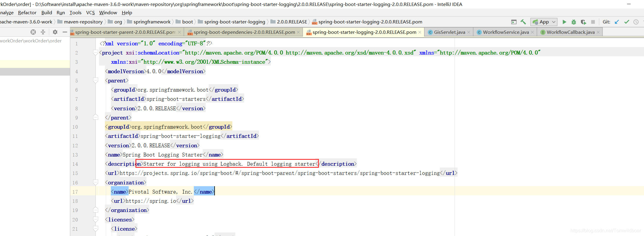Hide the project panel with minus icon
The width and height of the screenshot is (644, 236).
[x=65, y=32]
